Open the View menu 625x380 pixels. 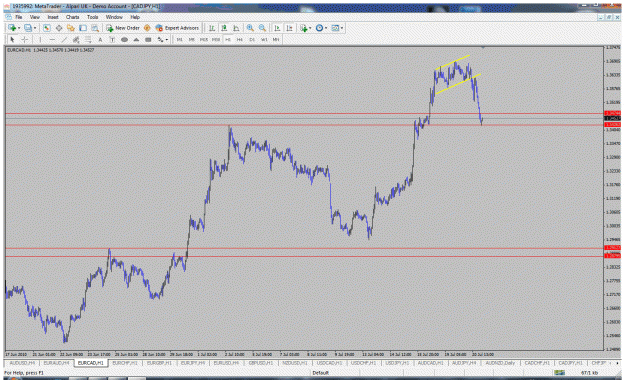[x=35, y=17]
